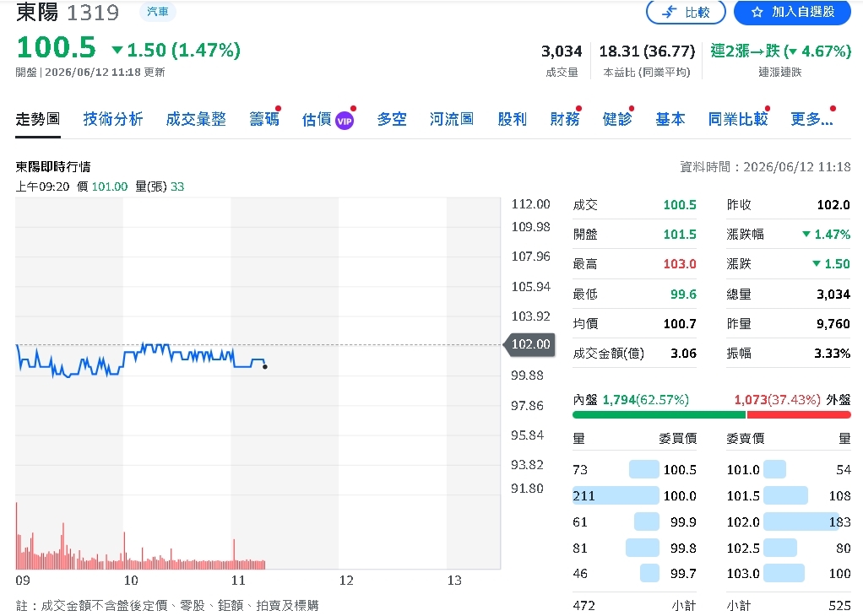Click the 振幅 3.33% value

click(833, 353)
